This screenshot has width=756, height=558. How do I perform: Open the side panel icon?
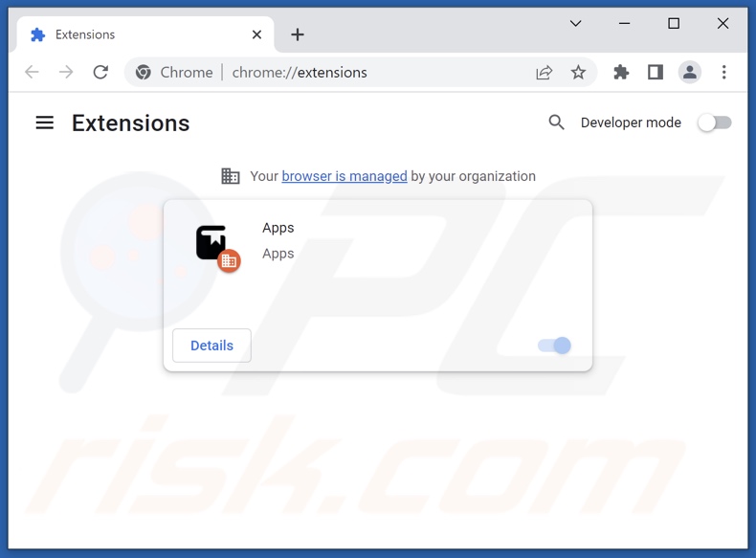click(x=656, y=73)
